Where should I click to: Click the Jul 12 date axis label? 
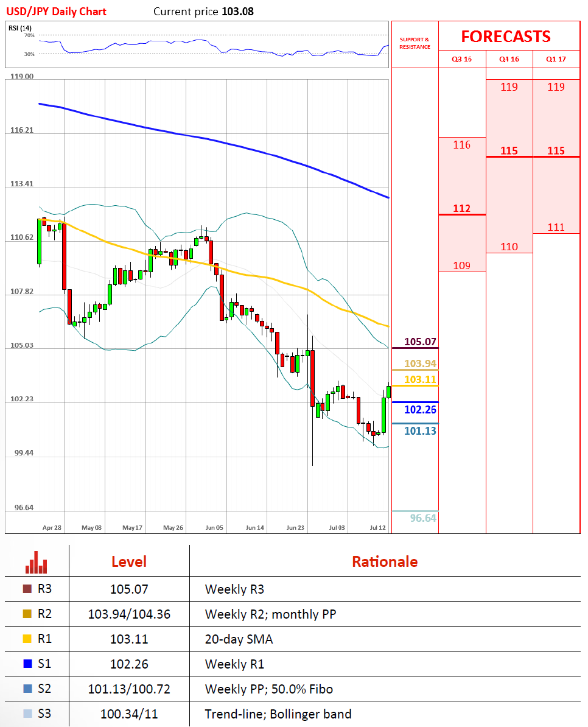(x=377, y=528)
